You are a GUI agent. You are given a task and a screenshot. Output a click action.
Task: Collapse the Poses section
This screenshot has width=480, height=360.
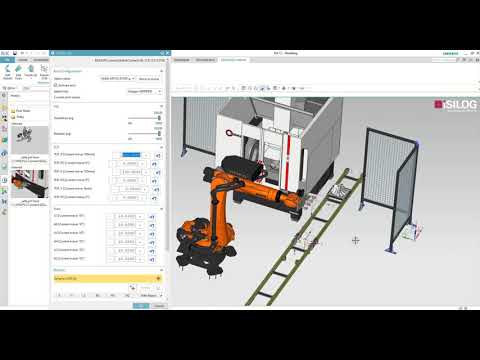click(162, 270)
